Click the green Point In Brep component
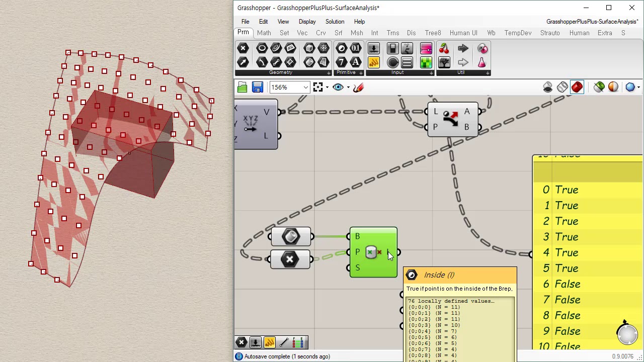 click(x=373, y=252)
